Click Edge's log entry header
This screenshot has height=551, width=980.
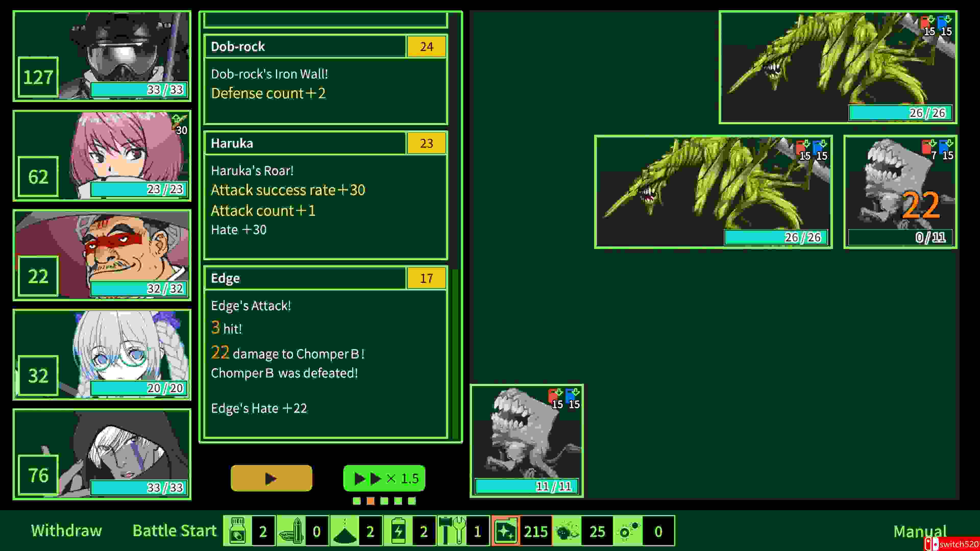[304, 278]
